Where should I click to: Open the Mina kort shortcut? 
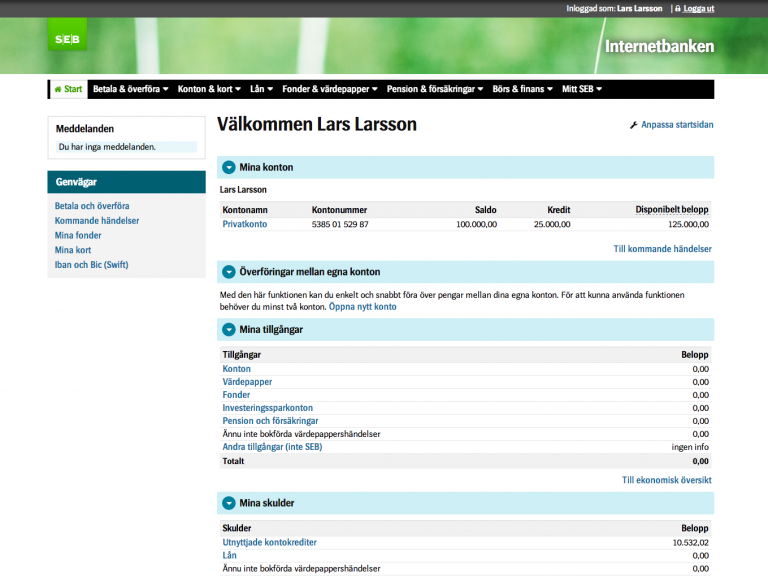[73, 250]
